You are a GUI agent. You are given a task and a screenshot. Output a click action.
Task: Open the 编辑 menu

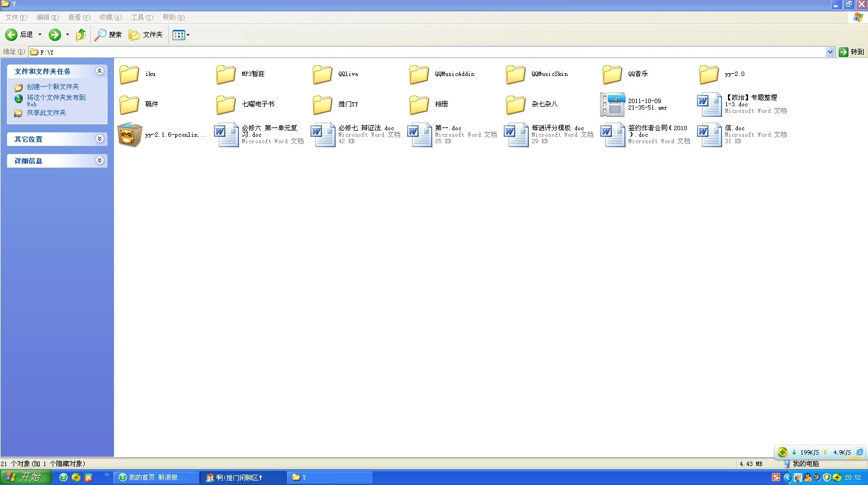[x=47, y=17]
